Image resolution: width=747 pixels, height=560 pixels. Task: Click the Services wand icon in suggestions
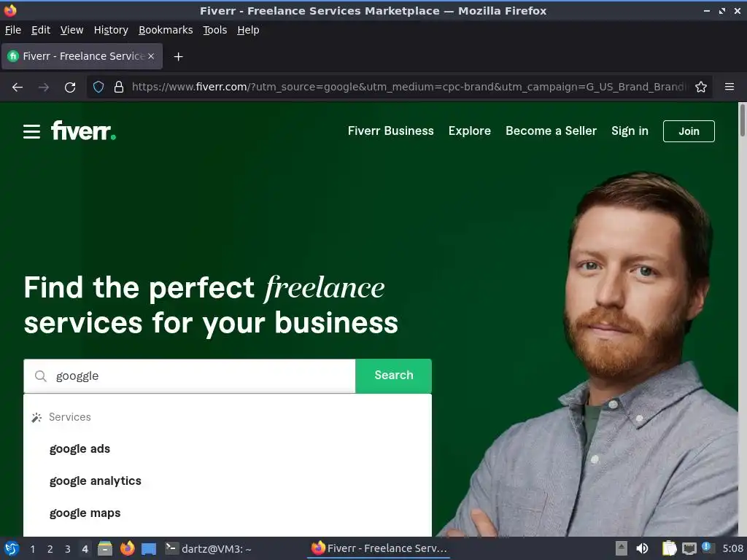coord(36,418)
